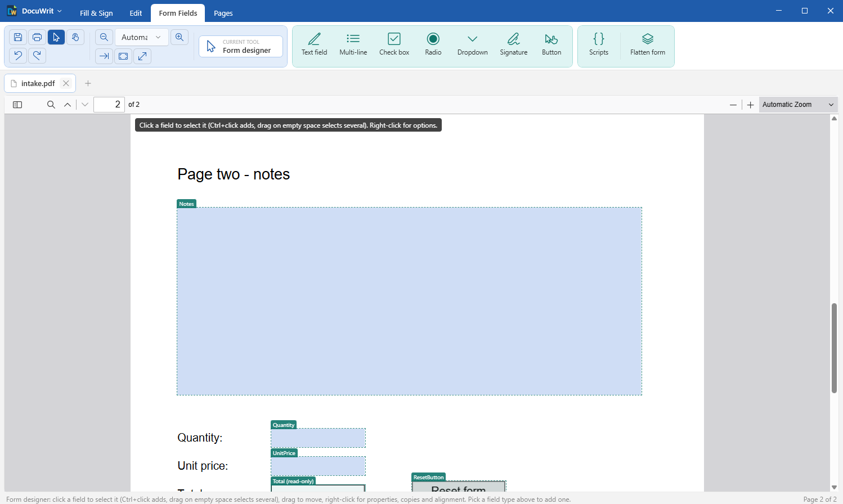Insert a Signature field
Image resolution: width=843 pixels, height=504 pixels.
click(514, 44)
